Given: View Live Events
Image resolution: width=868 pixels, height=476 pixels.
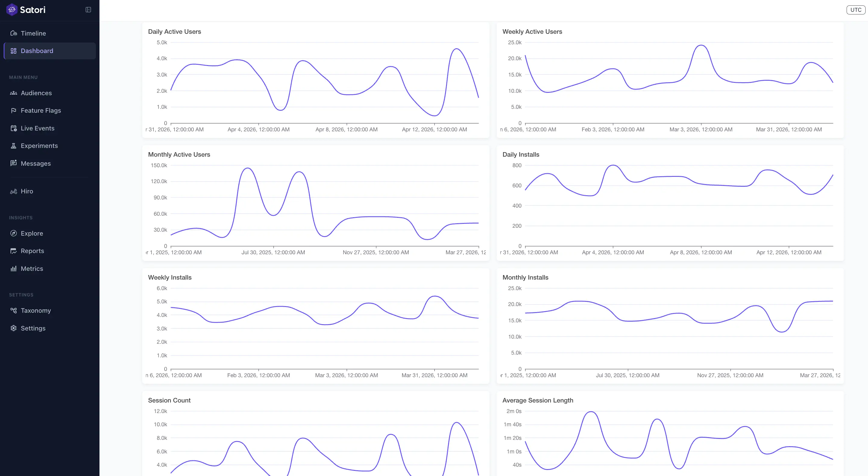Looking at the screenshot, I should 38,128.
